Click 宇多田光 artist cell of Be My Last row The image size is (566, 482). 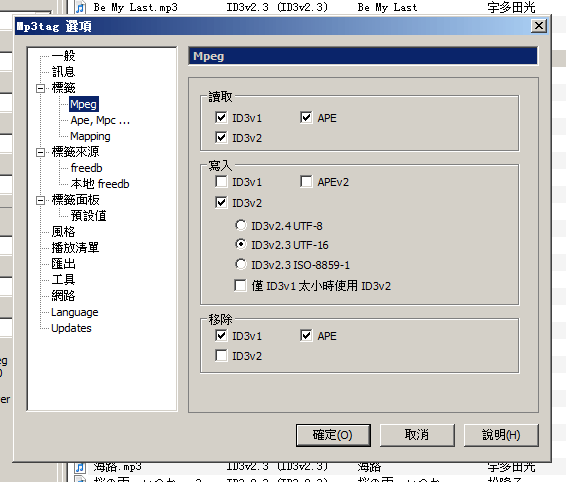[x=511, y=7]
